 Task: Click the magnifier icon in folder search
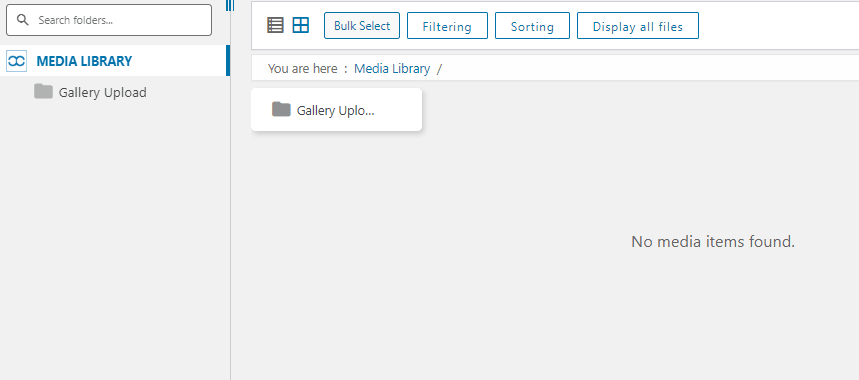22,20
